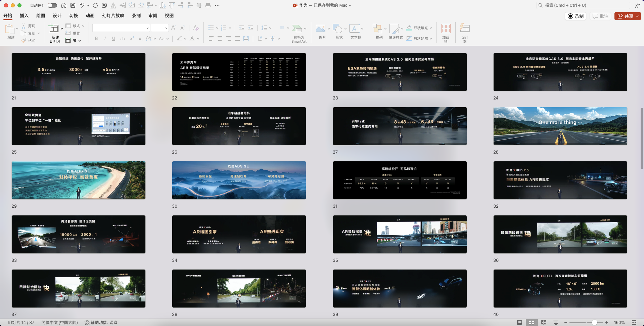Click the zoom slider handle
644x326 pixels.
[x=595, y=322]
